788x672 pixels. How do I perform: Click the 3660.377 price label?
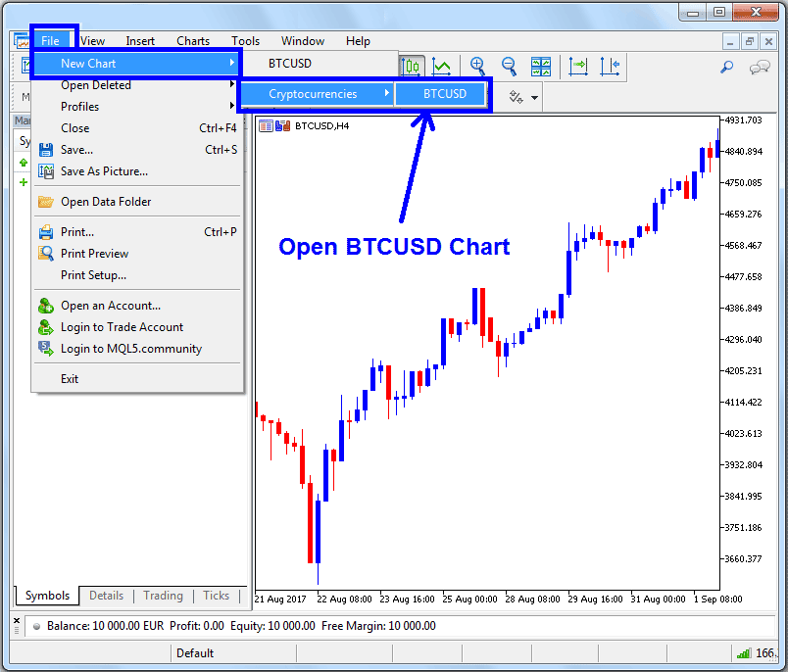click(743, 559)
